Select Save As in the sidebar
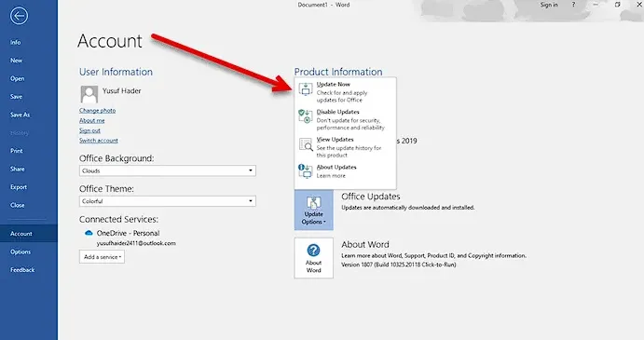Image resolution: width=644 pixels, height=340 pixels. [21, 115]
